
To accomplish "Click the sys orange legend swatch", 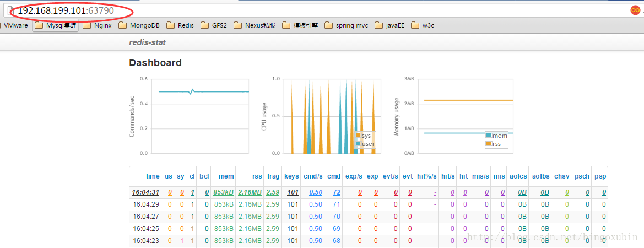I will click(358, 136).
